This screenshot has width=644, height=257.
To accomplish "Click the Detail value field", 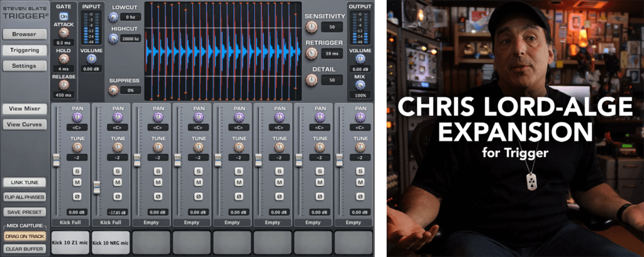I will coord(332,80).
